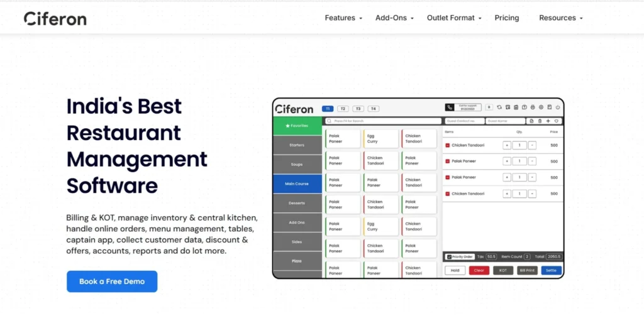Click the Hold button

[x=455, y=270]
